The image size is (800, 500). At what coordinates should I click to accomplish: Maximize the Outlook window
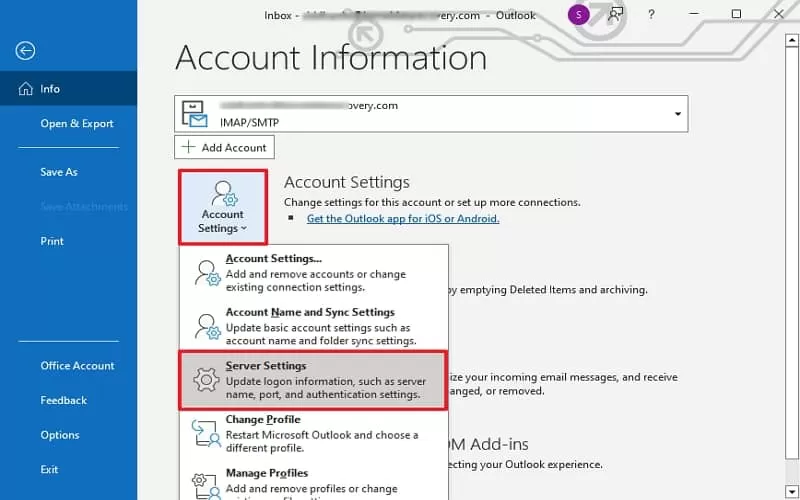(736, 14)
